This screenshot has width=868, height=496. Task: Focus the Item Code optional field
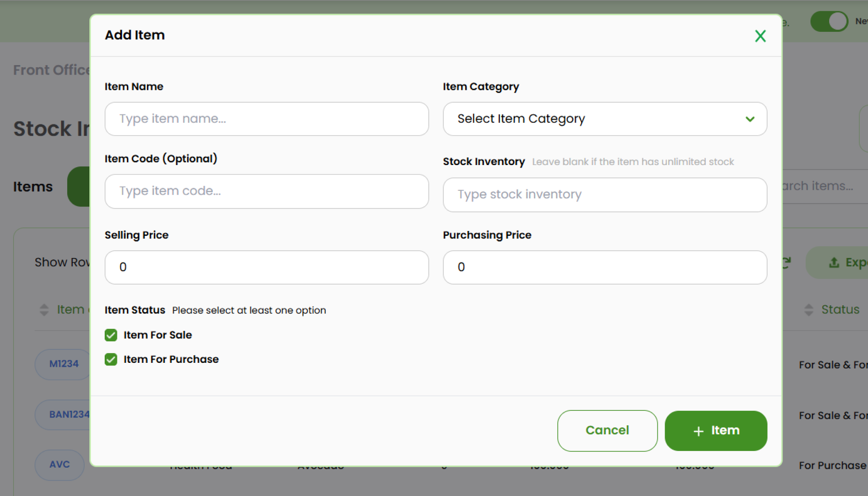(x=267, y=191)
